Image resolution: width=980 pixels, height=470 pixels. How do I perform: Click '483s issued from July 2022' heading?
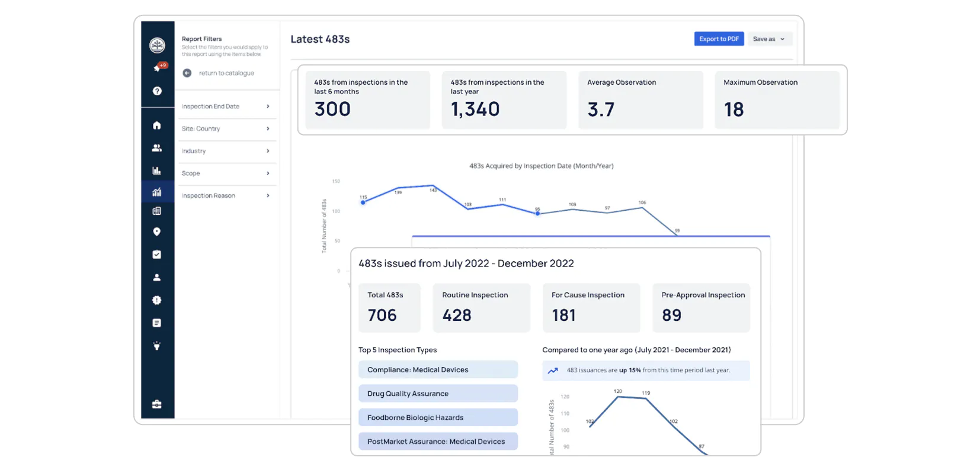466,263
